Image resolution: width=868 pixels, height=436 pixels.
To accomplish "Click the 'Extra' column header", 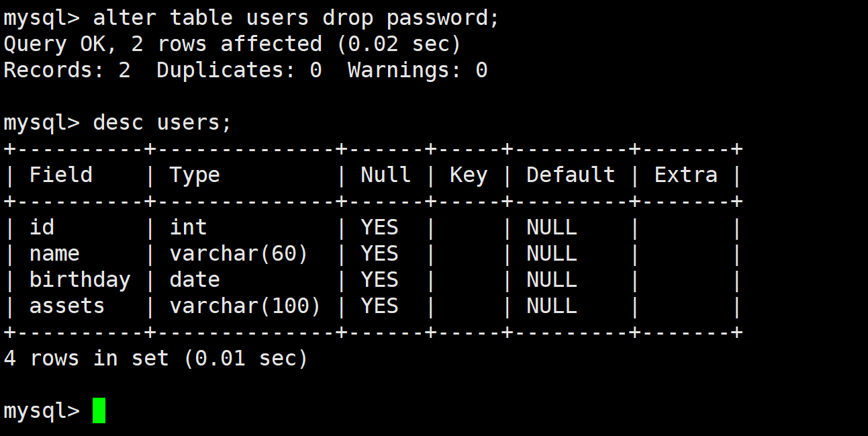I will pyautogui.click(x=686, y=175).
